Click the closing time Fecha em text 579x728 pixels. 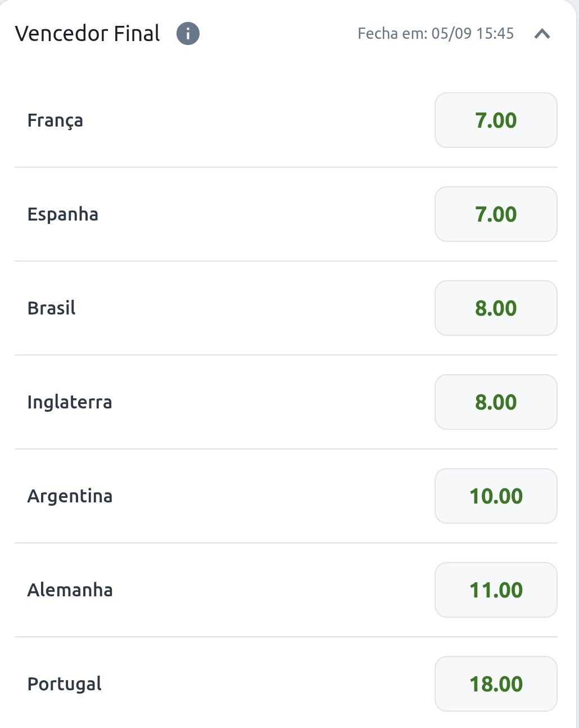[436, 34]
